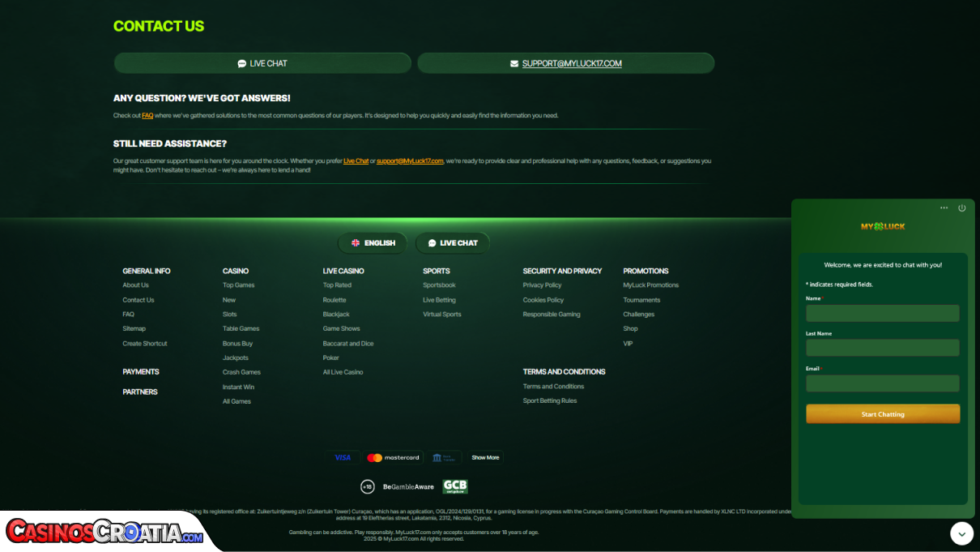Click the GCB certification seal
Image resolution: width=980 pixels, height=552 pixels.
tap(455, 486)
